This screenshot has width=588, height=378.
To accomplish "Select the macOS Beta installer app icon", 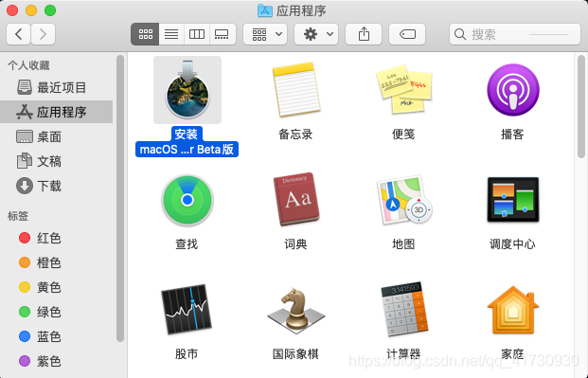I will (187, 90).
